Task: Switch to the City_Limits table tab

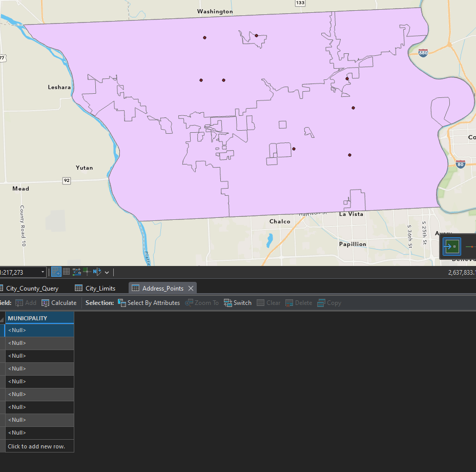Action: (x=100, y=288)
